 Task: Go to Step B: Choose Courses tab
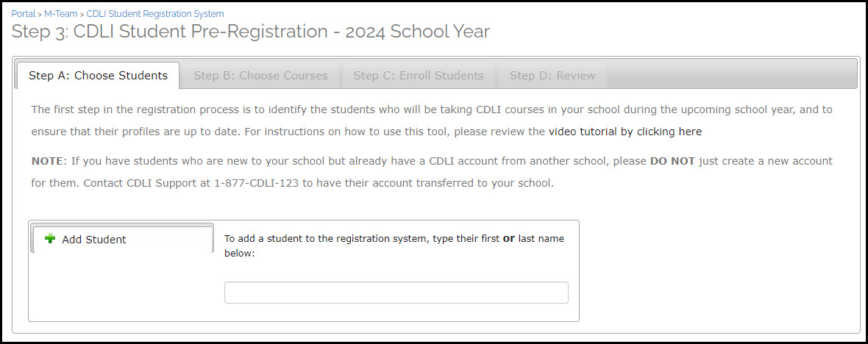pyautogui.click(x=260, y=76)
